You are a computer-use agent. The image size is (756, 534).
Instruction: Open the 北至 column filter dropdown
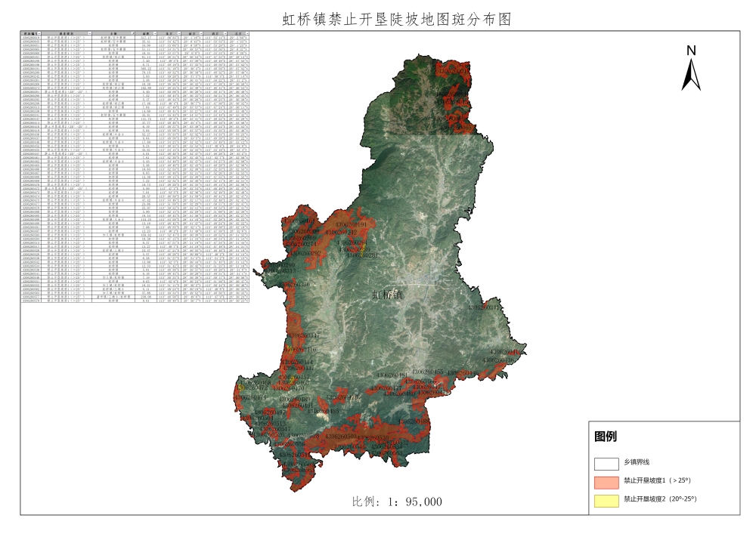[247, 34]
